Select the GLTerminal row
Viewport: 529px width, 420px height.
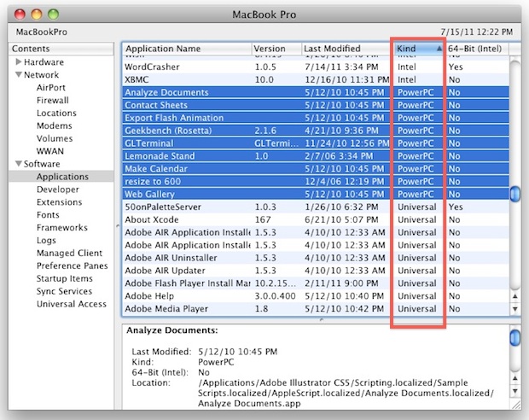click(316, 143)
